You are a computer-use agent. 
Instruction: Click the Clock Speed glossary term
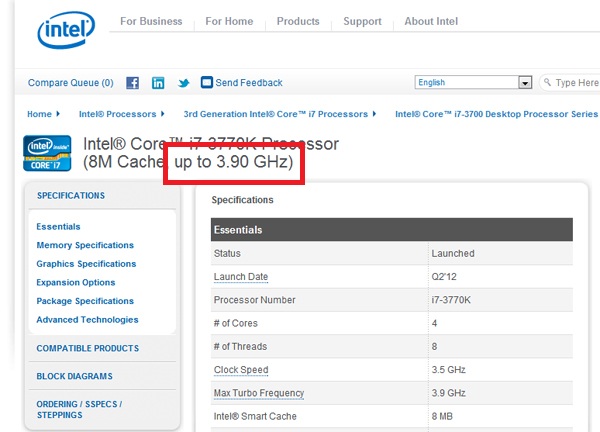coord(241,370)
